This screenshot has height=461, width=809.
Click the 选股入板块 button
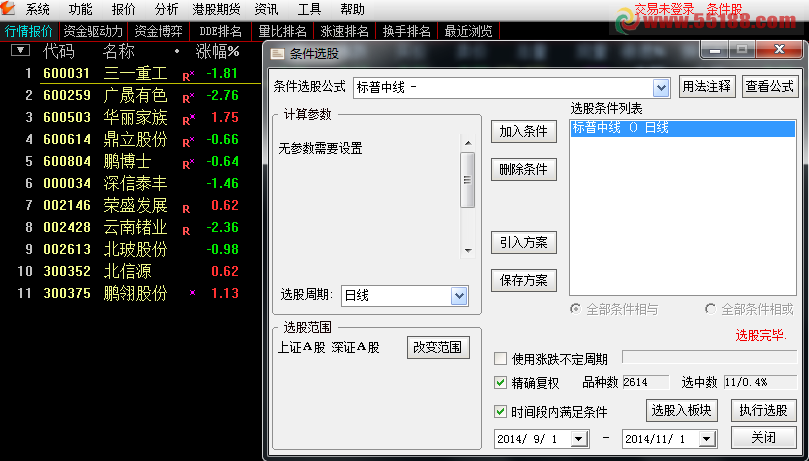(682, 410)
